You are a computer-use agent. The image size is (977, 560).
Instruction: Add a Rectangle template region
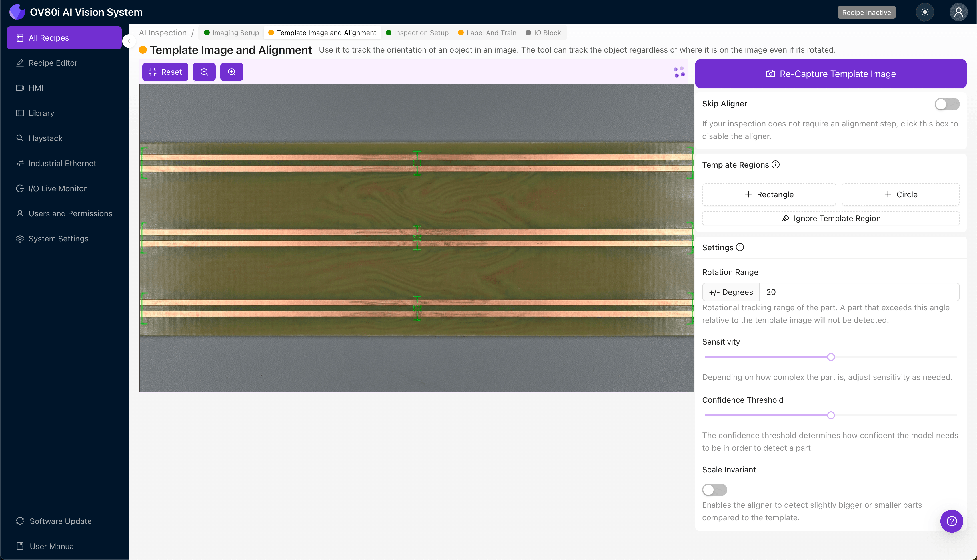[769, 194]
